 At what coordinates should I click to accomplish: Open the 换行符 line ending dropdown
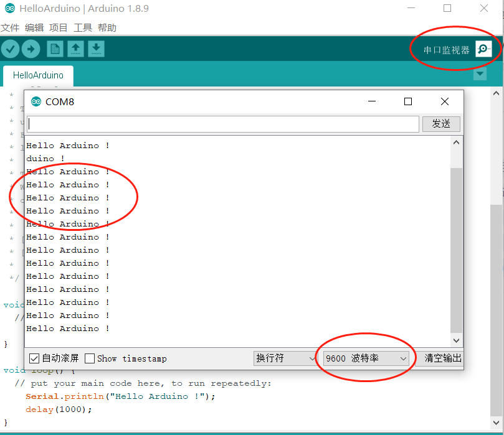[285, 358]
